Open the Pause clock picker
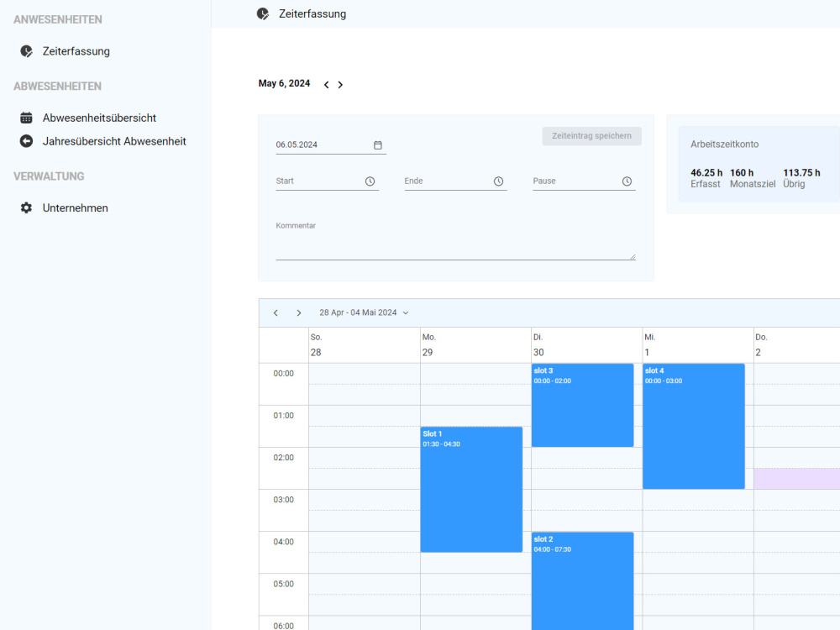The image size is (840, 630). (x=627, y=181)
